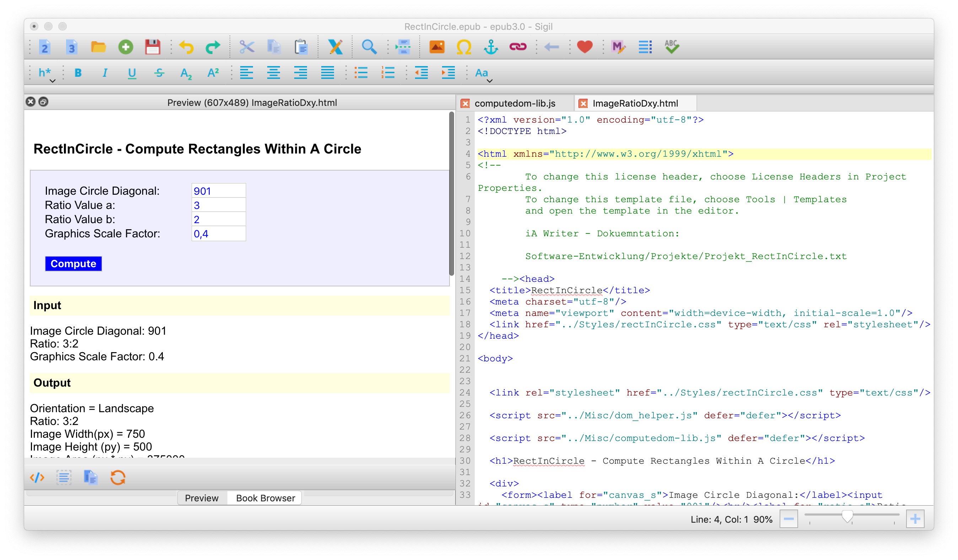Apply superscript formatting

tap(213, 72)
